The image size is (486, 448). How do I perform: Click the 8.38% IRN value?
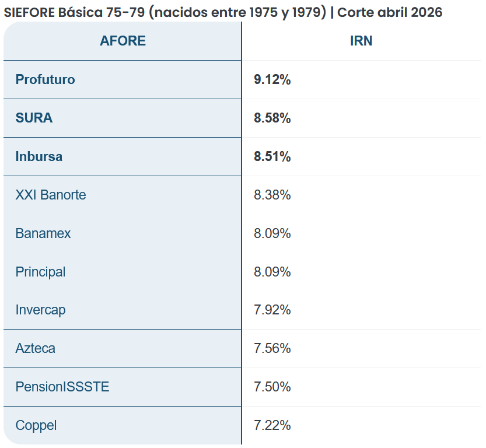(x=272, y=195)
